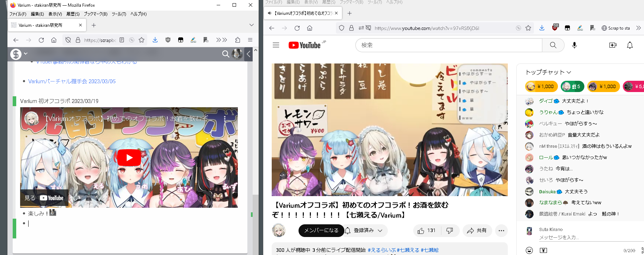The image size is (644, 255).
Task: Open the Scrap to sta bookmark
Action: (x=616, y=28)
